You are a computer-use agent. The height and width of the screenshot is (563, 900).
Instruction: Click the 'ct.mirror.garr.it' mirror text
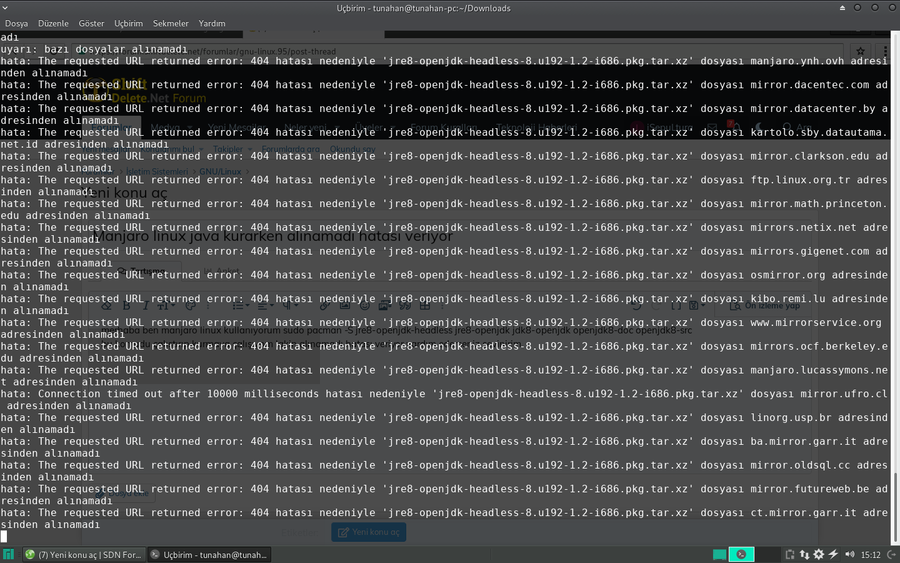click(803, 513)
